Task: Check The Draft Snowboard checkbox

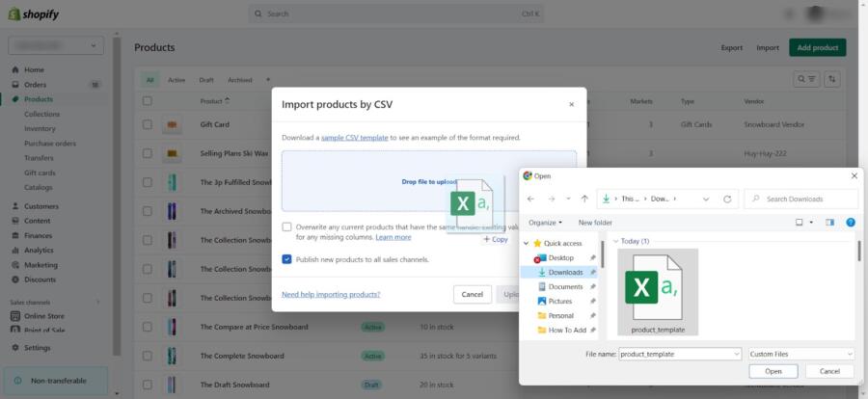Action: [148, 384]
